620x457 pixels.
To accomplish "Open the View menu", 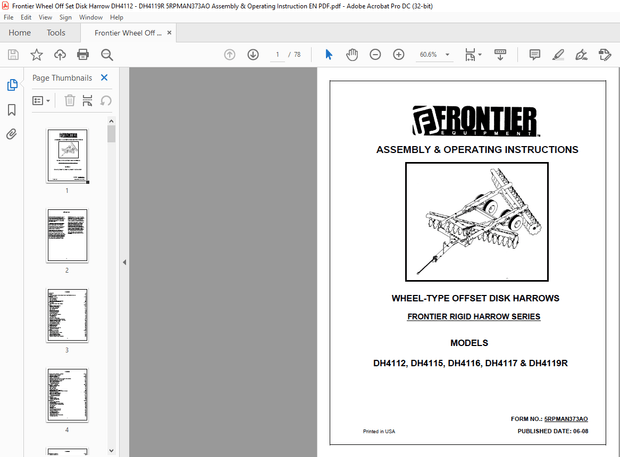I will click(x=43, y=17).
